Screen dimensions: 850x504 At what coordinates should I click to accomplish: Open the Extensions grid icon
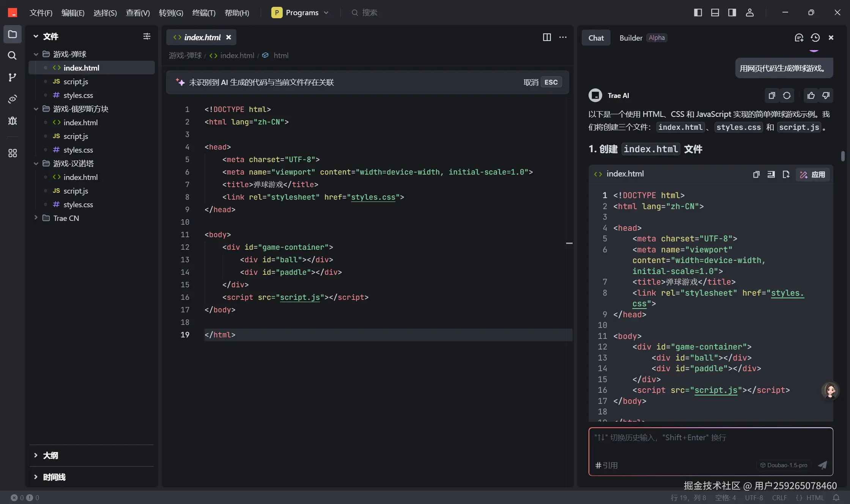(12, 153)
